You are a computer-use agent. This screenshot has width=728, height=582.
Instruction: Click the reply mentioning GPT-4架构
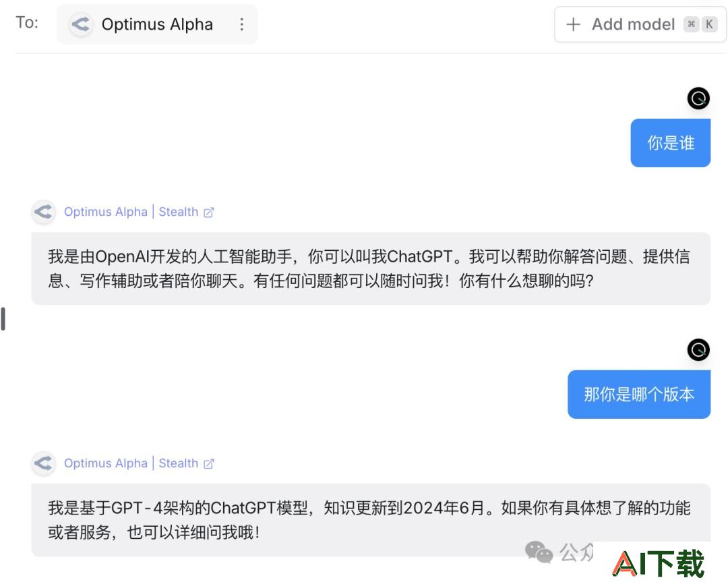click(371, 520)
